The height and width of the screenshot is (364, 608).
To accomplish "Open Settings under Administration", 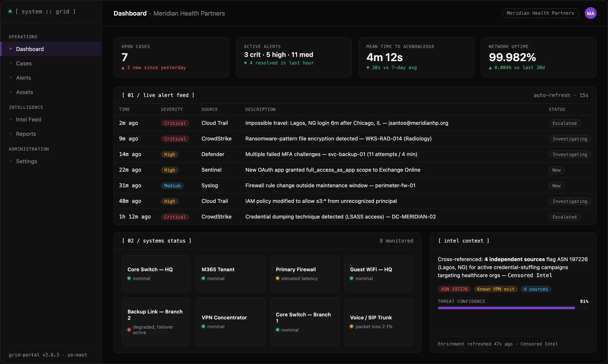I will 51,161.
